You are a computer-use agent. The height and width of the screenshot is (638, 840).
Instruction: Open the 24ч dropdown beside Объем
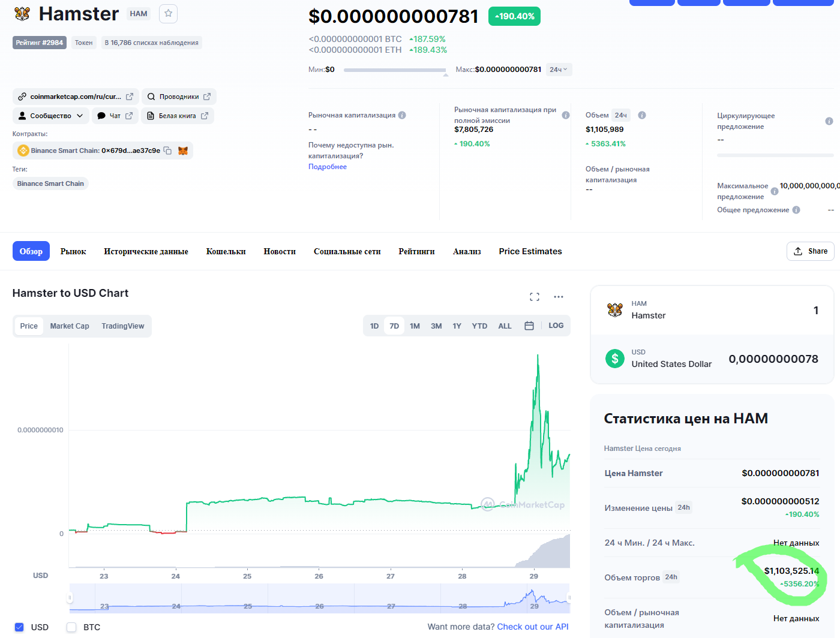621,115
